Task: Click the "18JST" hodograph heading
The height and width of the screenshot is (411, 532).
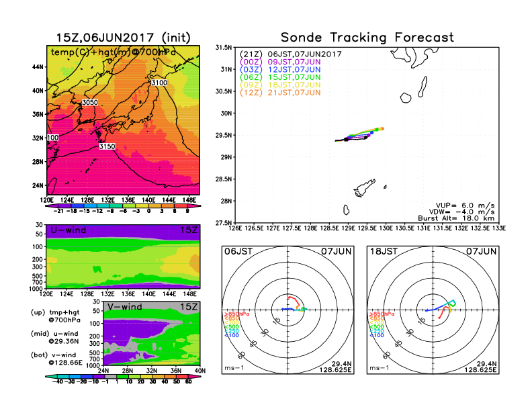Action: point(384,252)
